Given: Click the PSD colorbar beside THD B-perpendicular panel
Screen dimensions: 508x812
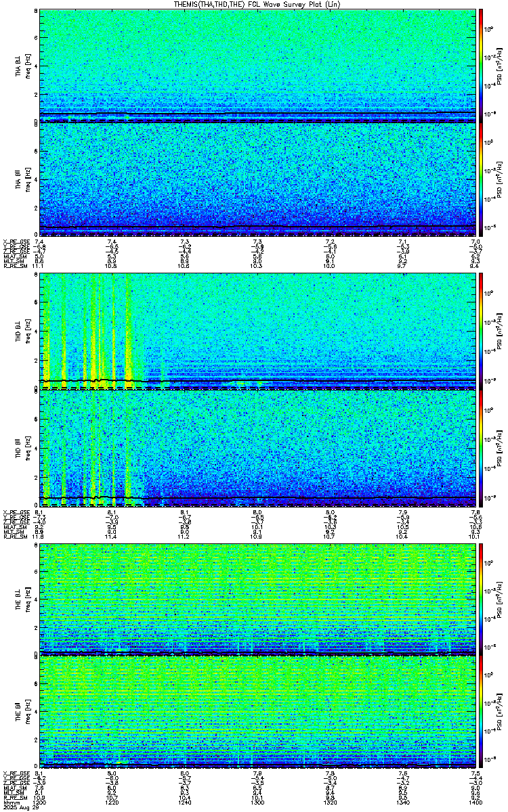Looking at the screenshot, I should point(481,331).
